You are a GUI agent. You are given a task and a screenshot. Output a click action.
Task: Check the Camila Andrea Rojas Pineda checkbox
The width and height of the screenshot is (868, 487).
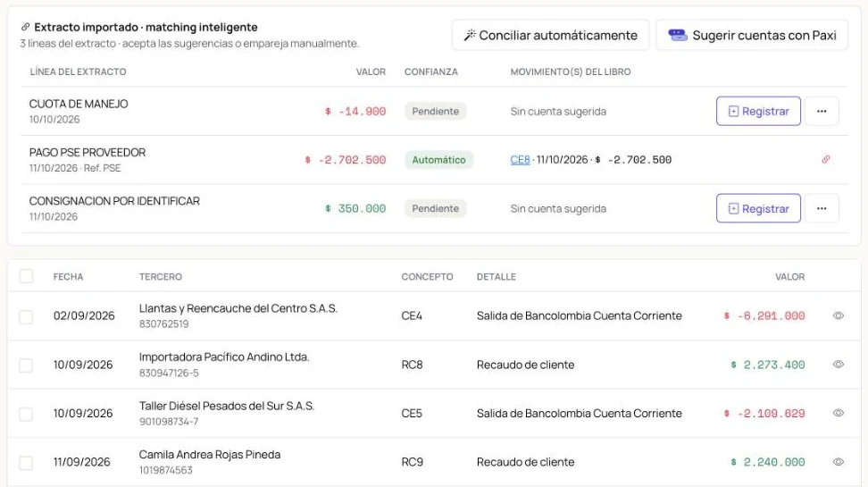click(x=26, y=463)
